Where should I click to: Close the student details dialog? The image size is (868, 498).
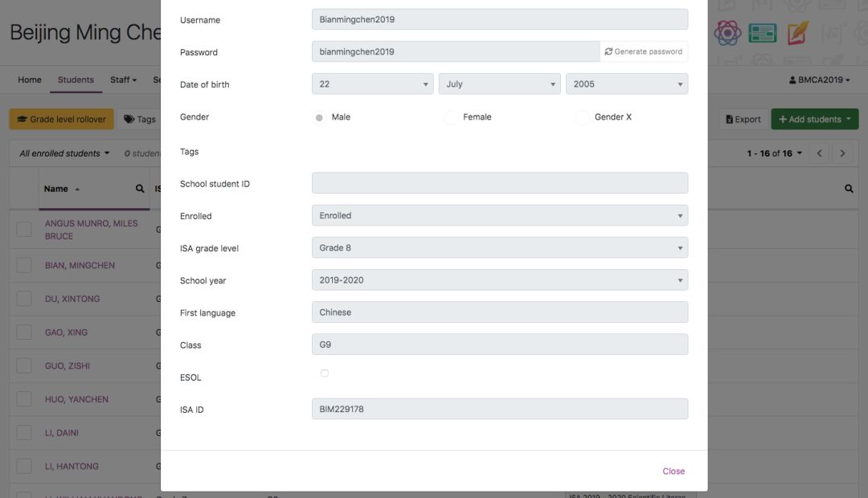674,471
